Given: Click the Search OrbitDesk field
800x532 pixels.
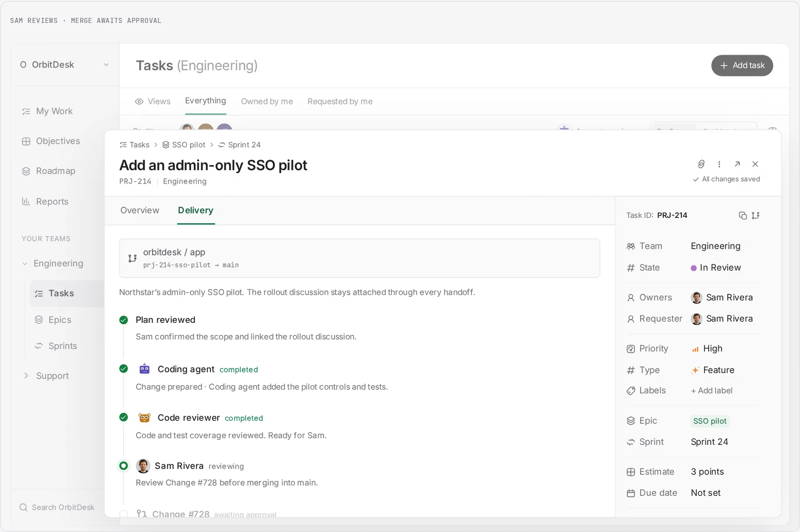Looking at the screenshot, I should tap(57, 507).
